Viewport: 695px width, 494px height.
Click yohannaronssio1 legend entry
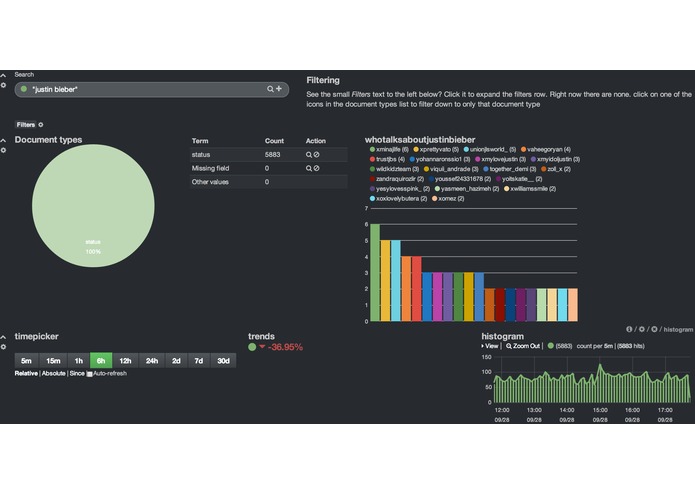440,159
